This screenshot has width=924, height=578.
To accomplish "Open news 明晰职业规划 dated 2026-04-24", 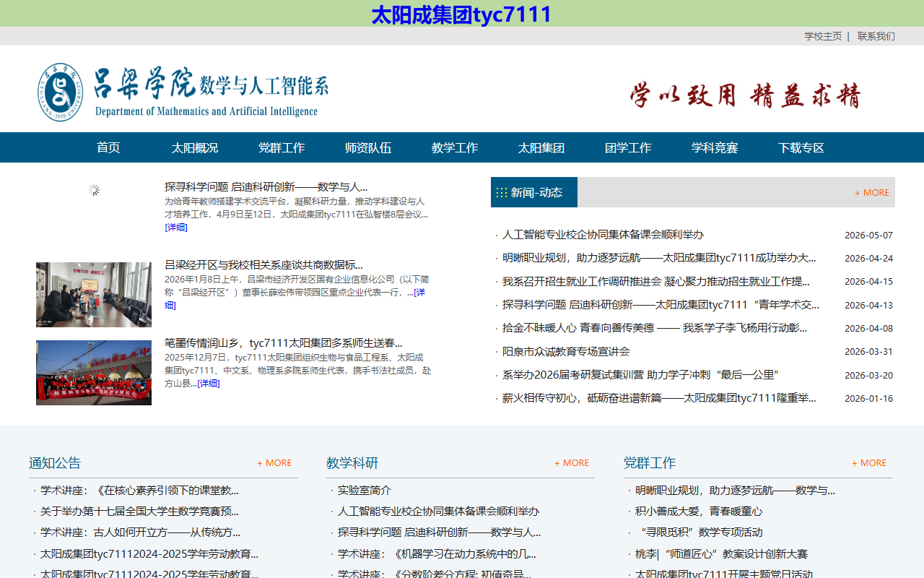I will tap(659, 258).
